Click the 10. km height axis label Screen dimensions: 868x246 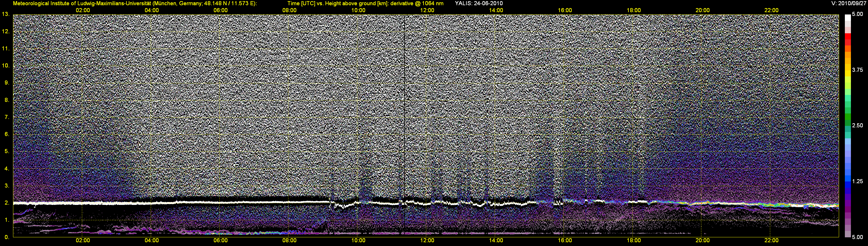pos(5,65)
